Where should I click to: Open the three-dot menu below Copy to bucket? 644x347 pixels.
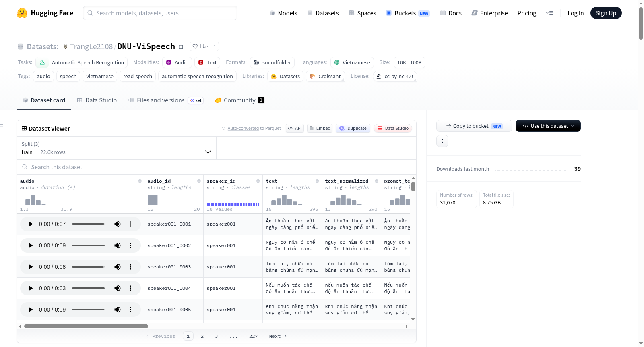click(x=442, y=141)
